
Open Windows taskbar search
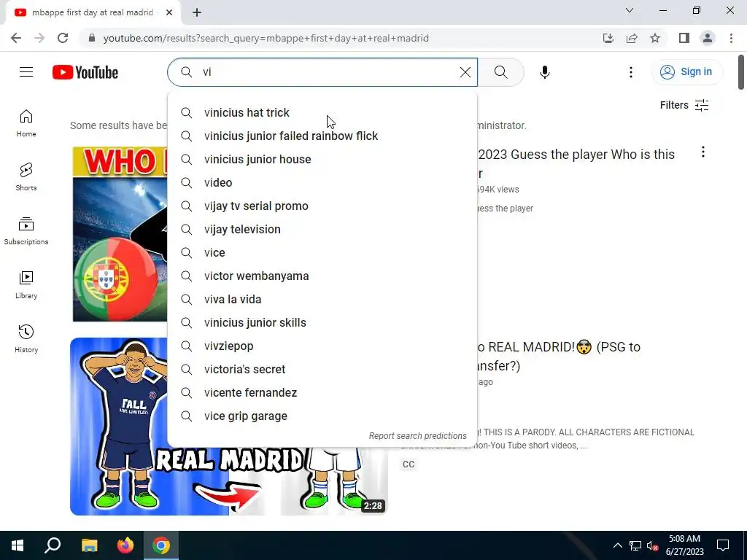click(53, 545)
